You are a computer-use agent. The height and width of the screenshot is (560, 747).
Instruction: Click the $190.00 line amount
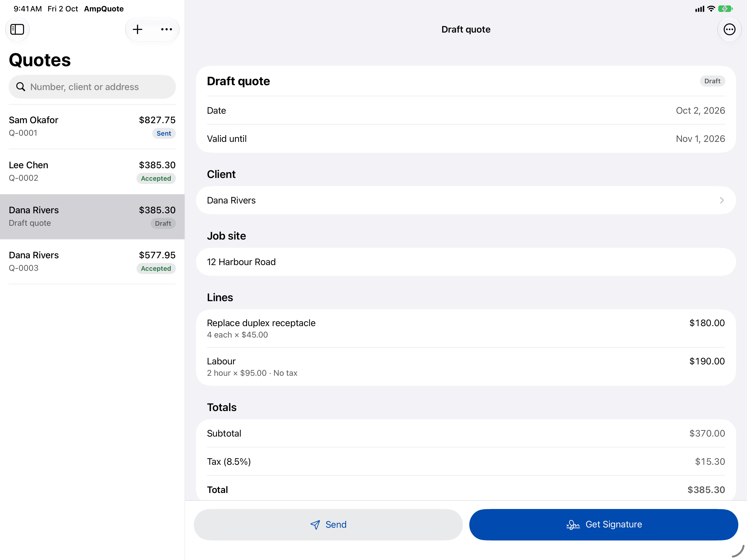click(707, 361)
